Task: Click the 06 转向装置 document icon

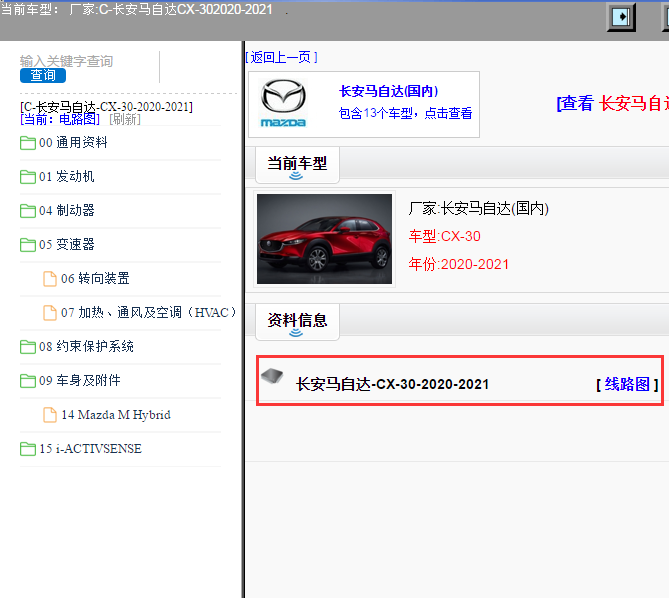Action: (50, 279)
